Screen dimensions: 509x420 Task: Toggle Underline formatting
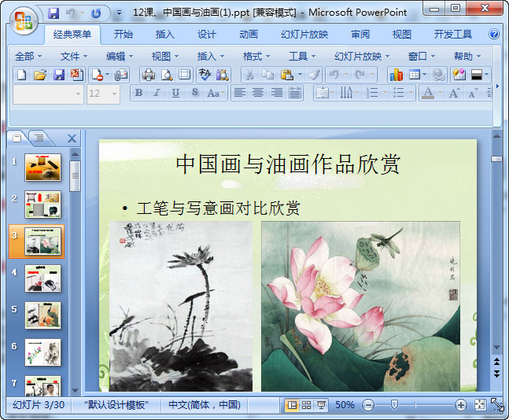point(175,93)
